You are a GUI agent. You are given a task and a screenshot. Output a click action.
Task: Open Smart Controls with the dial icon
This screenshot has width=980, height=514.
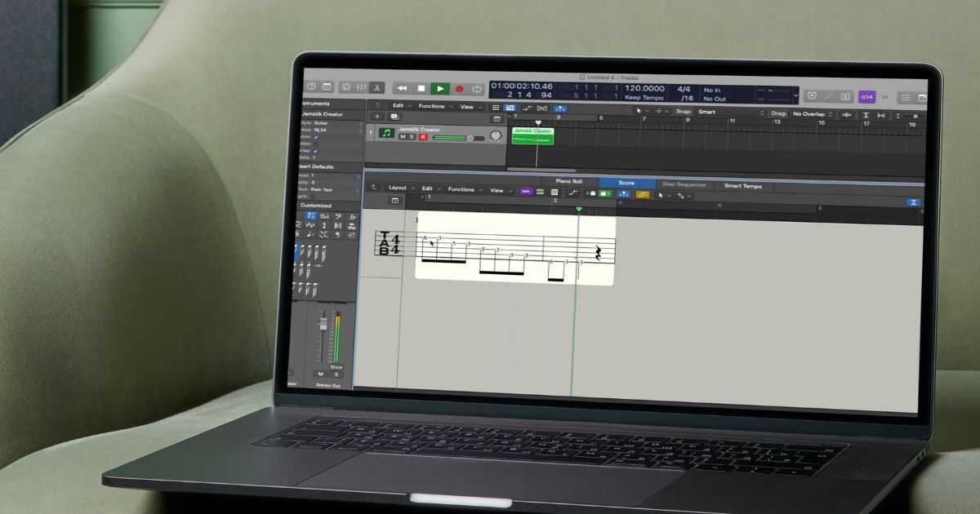click(345, 86)
